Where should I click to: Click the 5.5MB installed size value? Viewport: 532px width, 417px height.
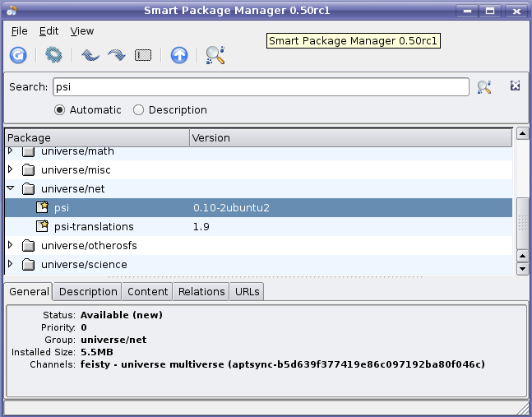point(97,352)
